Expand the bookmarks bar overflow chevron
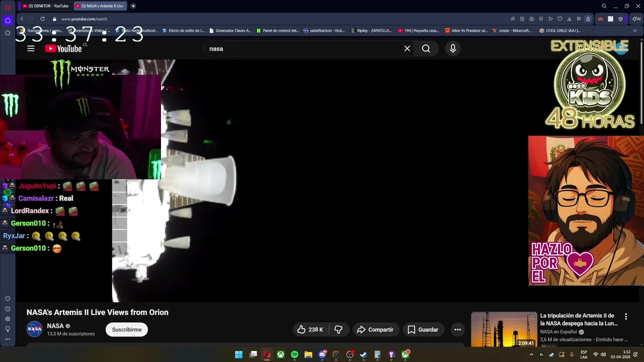This screenshot has width=644, height=362. 634,31
